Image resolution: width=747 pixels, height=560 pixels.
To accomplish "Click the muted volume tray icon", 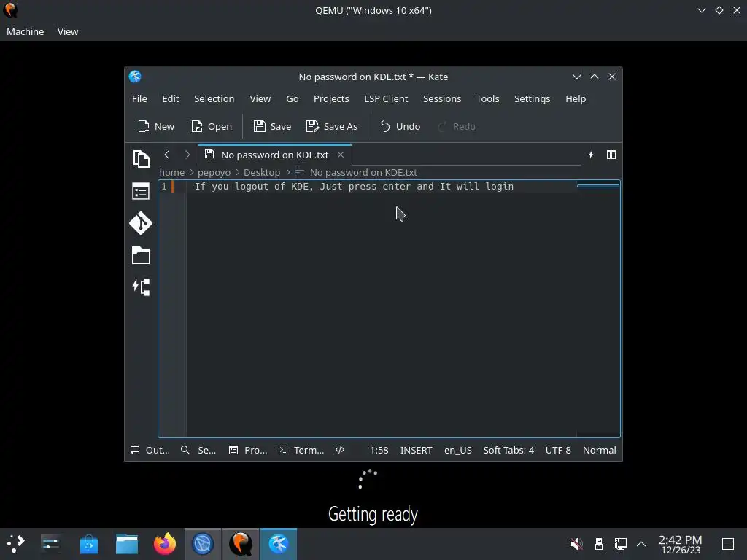I will [x=576, y=543].
